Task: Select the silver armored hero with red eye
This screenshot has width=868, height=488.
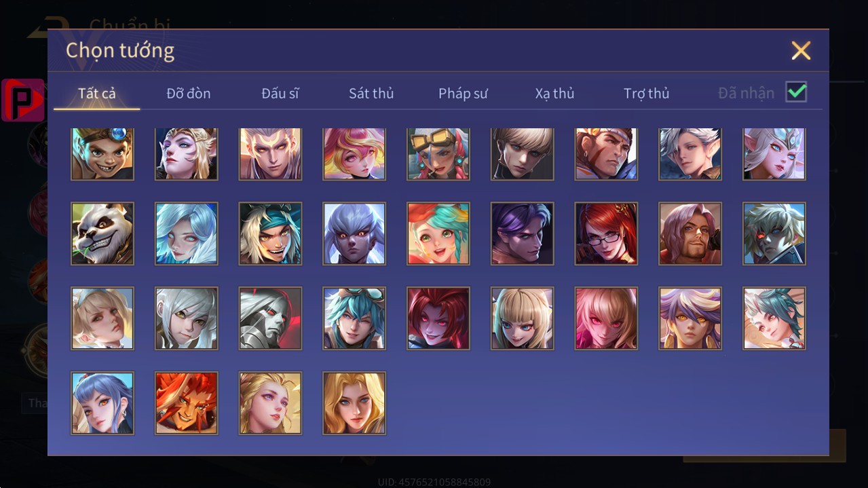Action: 270,318
